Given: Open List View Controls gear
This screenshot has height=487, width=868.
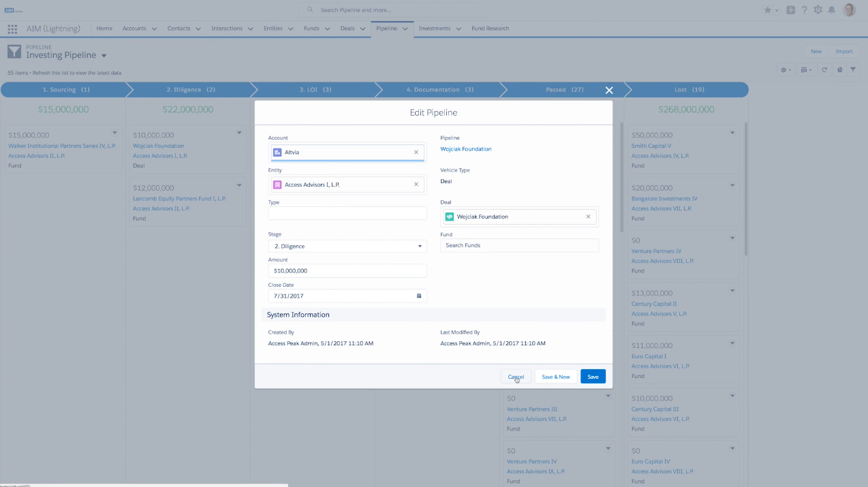Looking at the screenshot, I should pos(786,69).
